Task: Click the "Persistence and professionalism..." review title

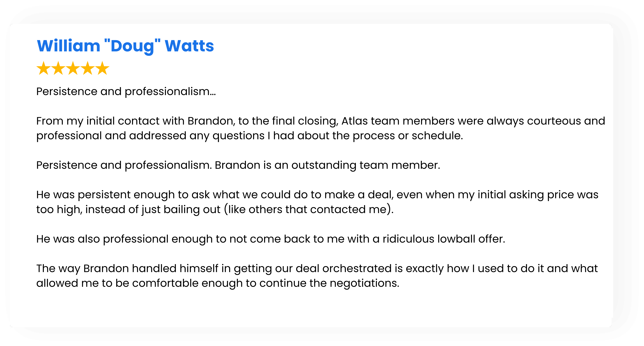Action: [x=126, y=91]
